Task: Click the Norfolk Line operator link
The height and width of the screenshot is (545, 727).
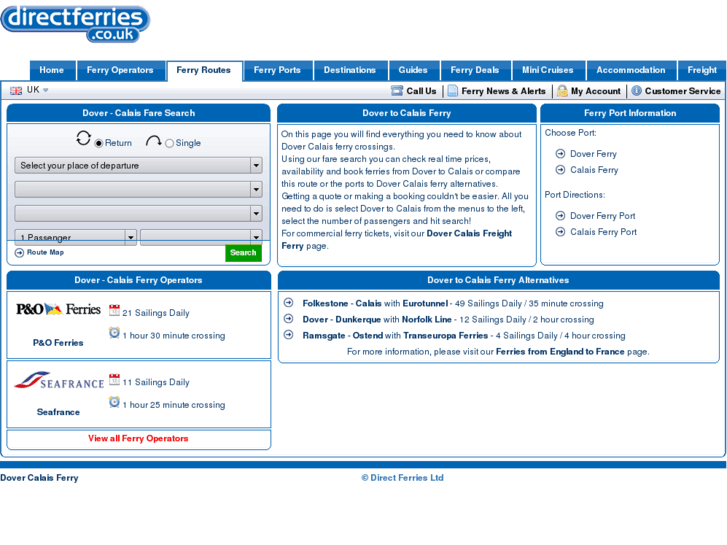Action: (427, 320)
